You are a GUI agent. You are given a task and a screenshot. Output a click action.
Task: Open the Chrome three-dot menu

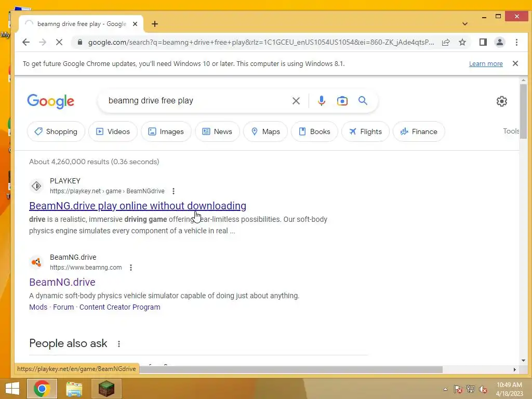[x=516, y=42]
